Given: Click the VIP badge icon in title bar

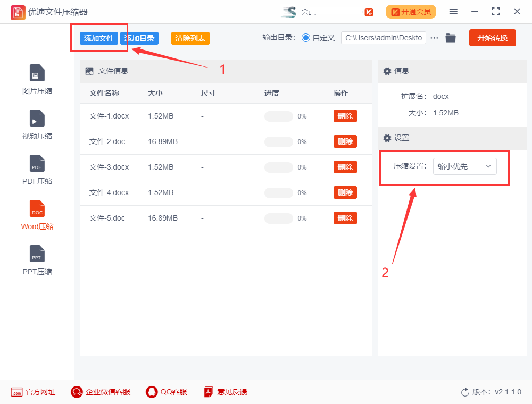Looking at the screenshot, I should [x=369, y=12].
